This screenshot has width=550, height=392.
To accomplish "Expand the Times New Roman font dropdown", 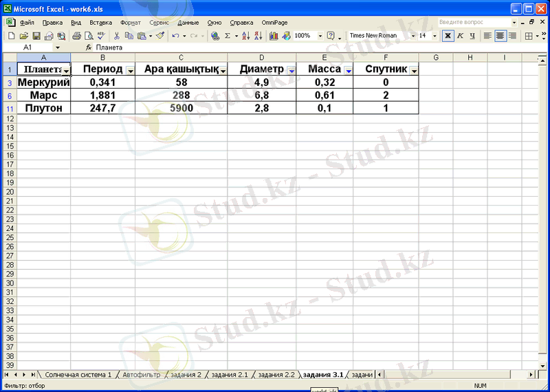I will click(413, 36).
